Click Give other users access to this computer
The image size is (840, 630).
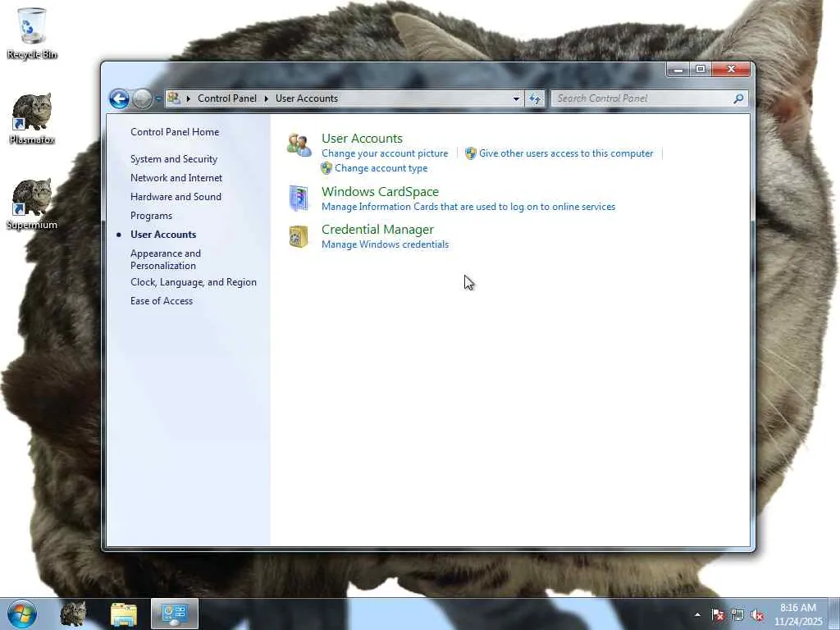click(566, 153)
